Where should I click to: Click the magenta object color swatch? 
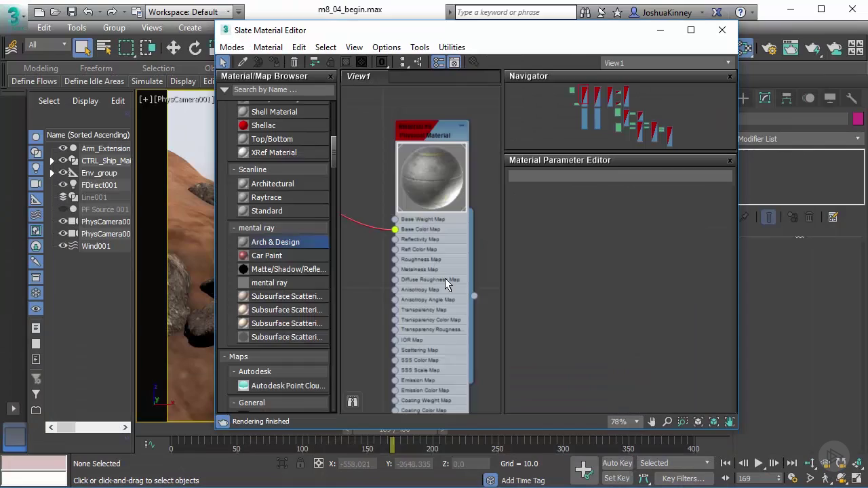click(x=858, y=119)
